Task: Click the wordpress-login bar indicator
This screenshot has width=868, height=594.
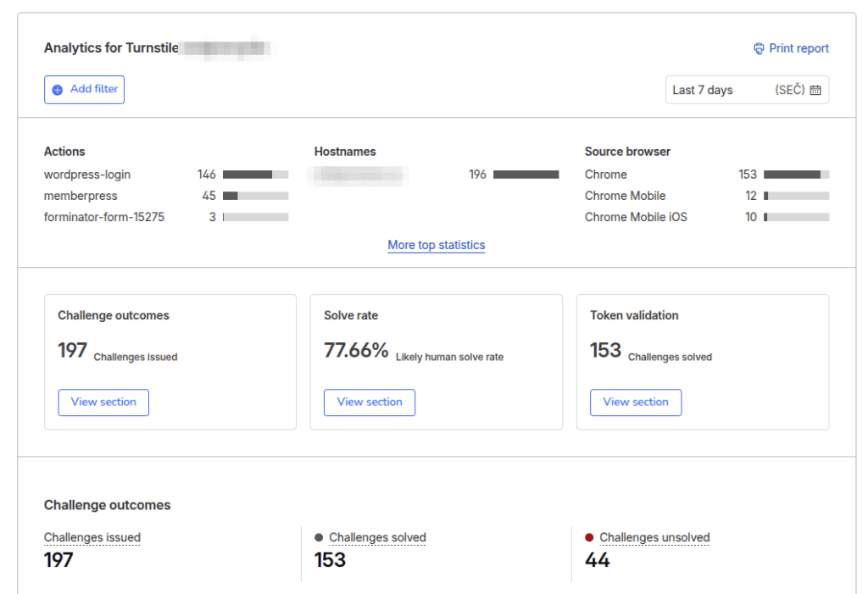Action: coord(255,175)
